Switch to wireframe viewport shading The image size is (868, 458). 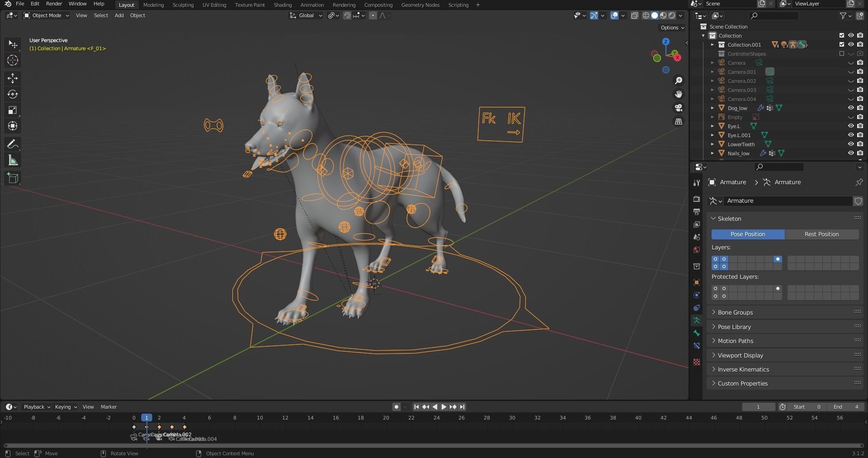coord(646,15)
